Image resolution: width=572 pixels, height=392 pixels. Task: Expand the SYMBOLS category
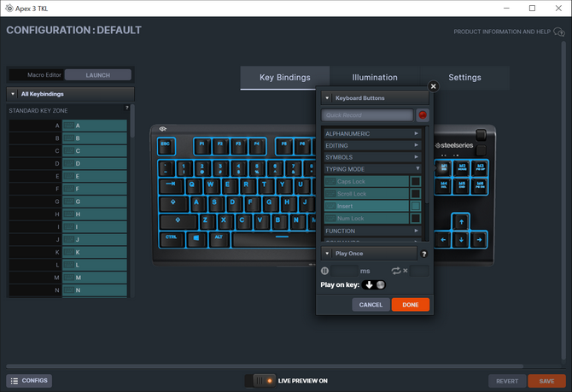[372, 157]
